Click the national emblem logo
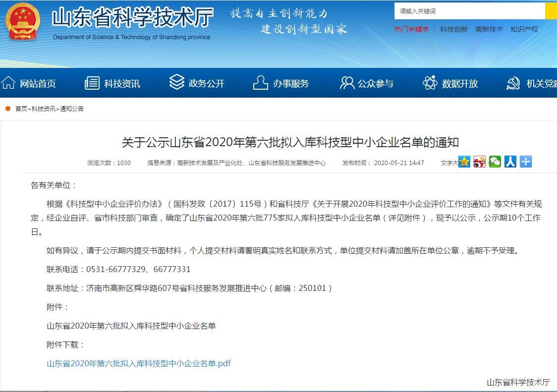The image size is (557, 392). click(23, 23)
